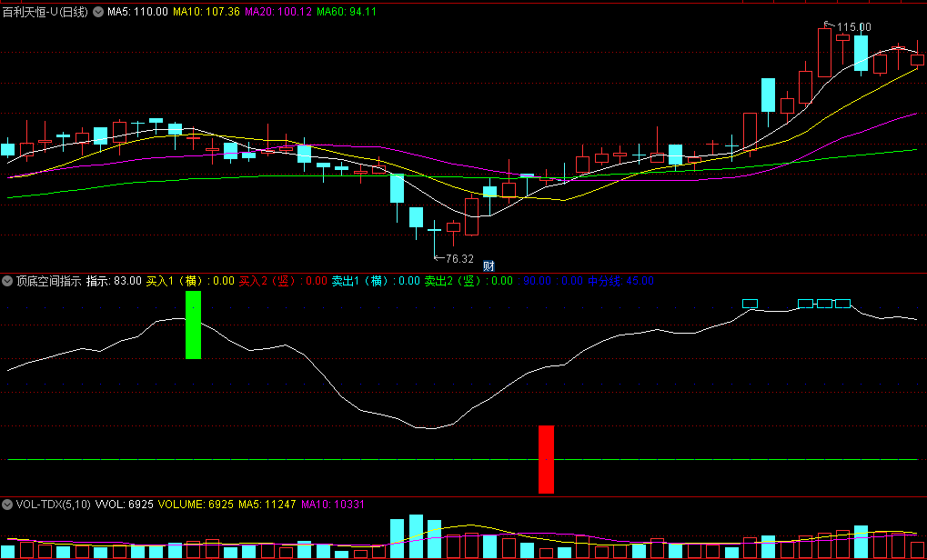Click the volume MA10: 10331 label
This screenshot has width=927, height=560.
[x=333, y=505]
